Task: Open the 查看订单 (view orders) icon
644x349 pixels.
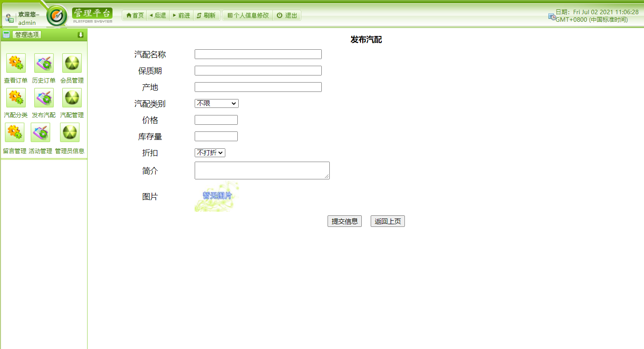Action: pyautogui.click(x=15, y=63)
